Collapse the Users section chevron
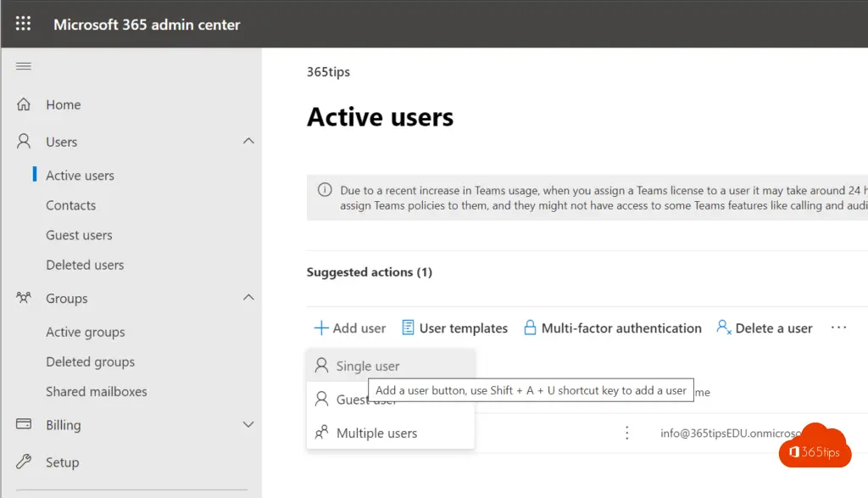Viewport: 868px width, 498px height. [248, 142]
